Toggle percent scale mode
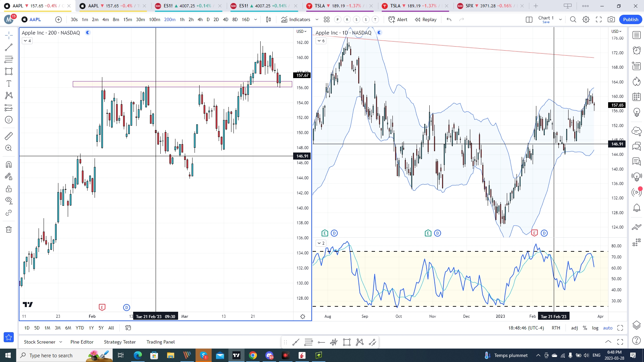 [x=585, y=328]
